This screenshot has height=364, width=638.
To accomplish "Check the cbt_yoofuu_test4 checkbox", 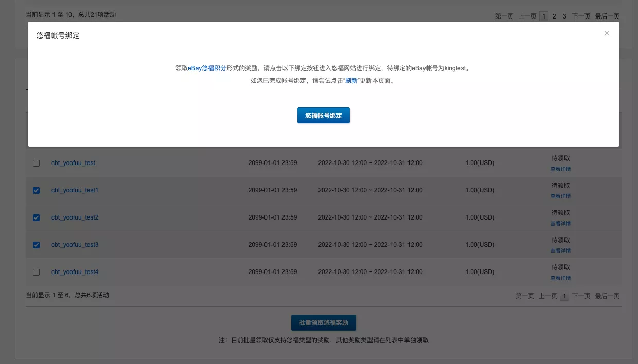I will [x=36, y=272].
